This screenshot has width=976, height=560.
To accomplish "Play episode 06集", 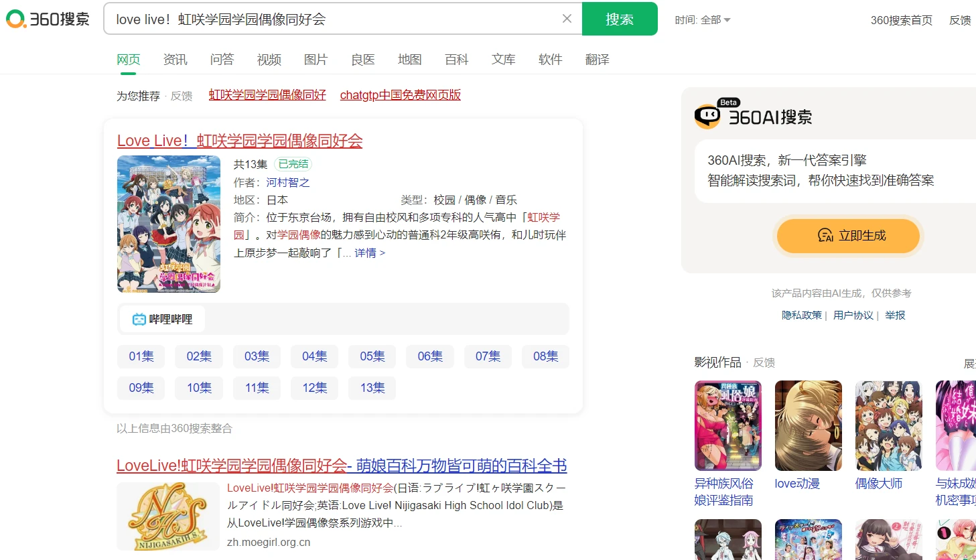I will [430, 356].
